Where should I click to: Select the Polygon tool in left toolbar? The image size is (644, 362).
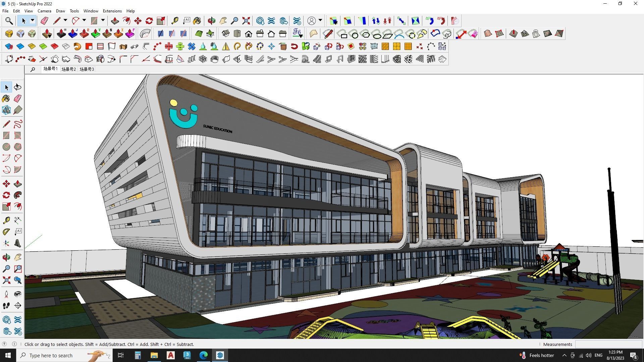[18, 147]
